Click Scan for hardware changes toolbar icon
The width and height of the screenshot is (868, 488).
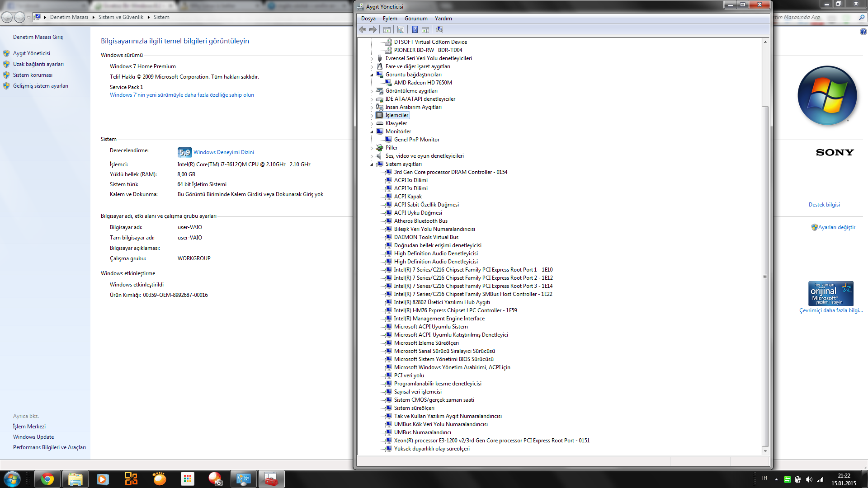(x=439, y=30)
